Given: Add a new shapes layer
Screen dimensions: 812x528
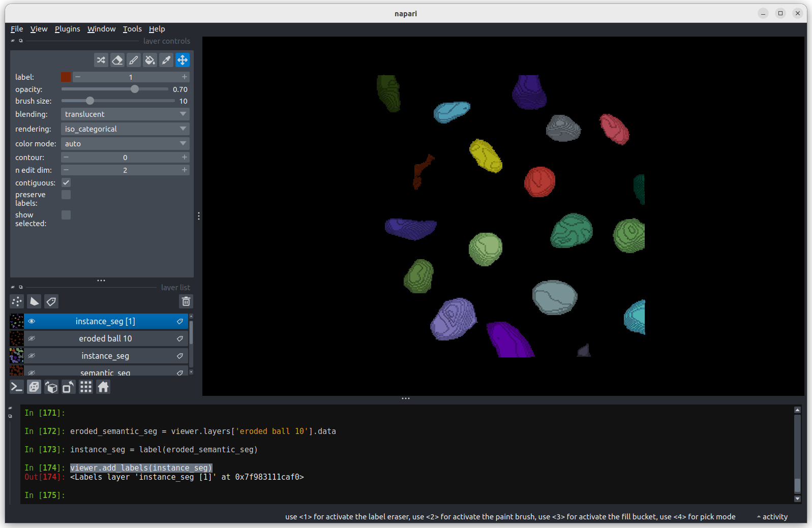Looking at the screenshot, I should coord(34,301).
